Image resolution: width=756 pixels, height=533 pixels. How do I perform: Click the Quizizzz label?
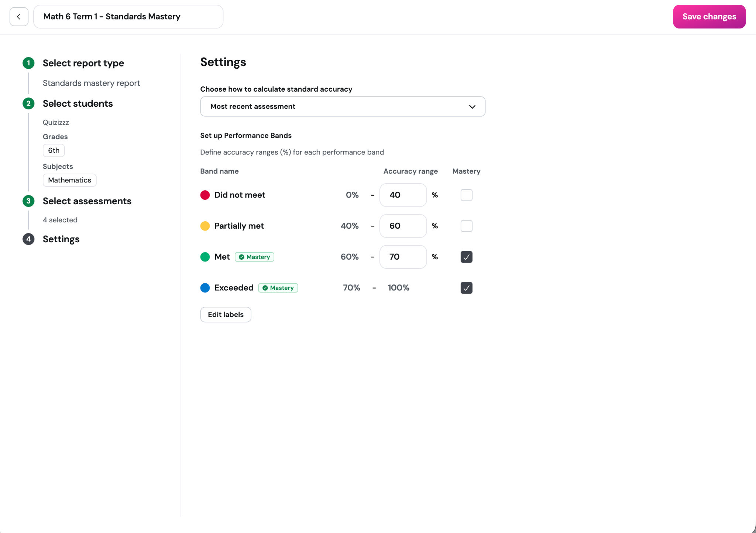56,122
